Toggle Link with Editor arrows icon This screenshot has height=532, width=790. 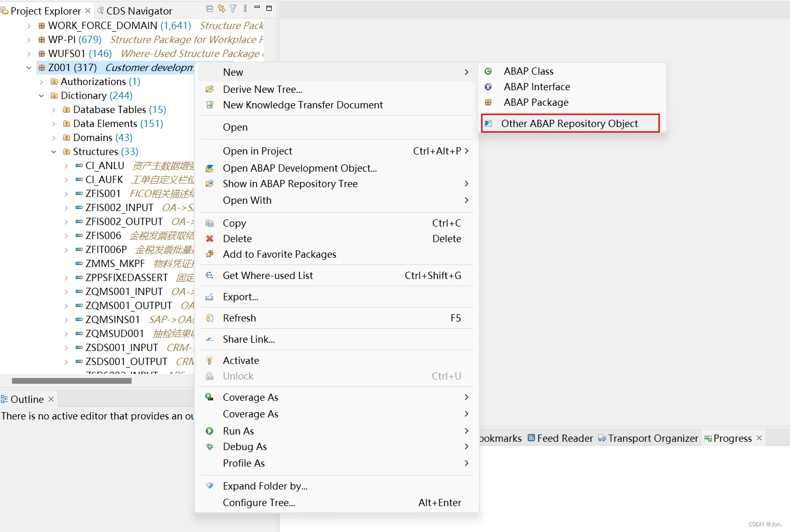[221, 8]
